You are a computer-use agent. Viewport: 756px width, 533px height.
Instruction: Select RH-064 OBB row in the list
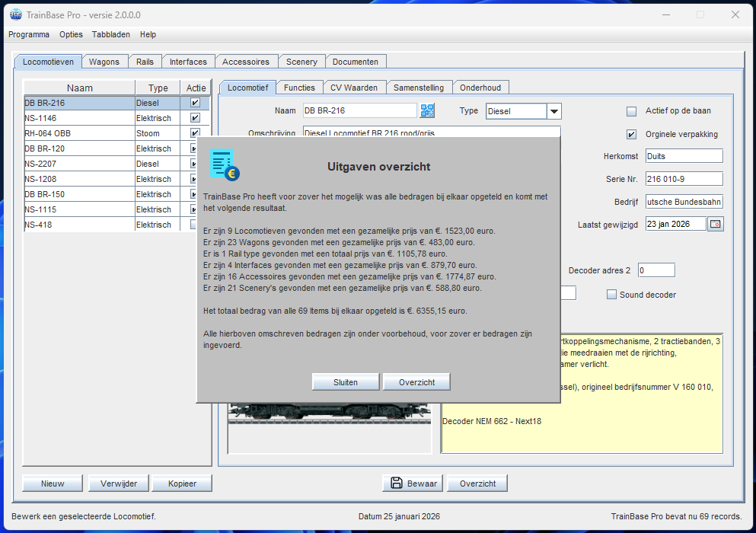[79, 133]
